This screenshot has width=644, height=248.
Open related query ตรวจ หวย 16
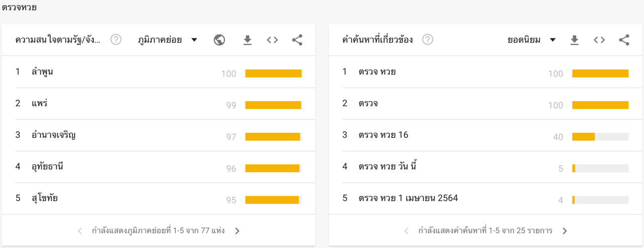485,135
